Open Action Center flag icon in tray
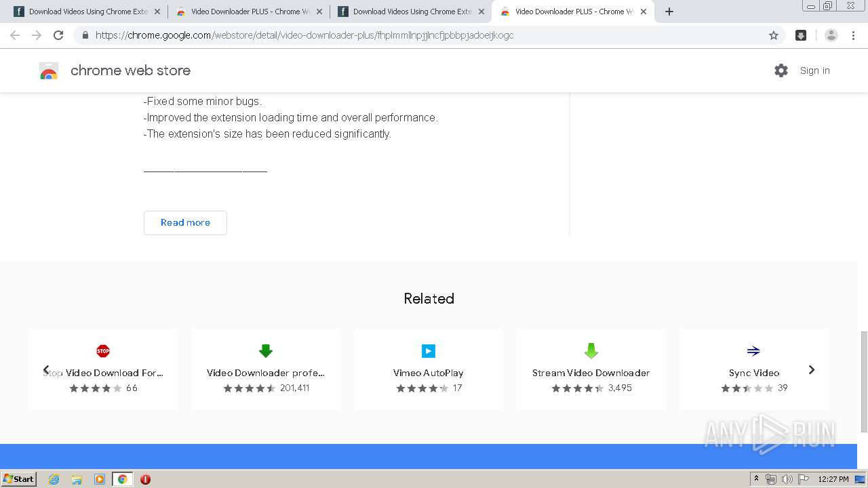Screen dimensions: 868x488 (804, 479)
